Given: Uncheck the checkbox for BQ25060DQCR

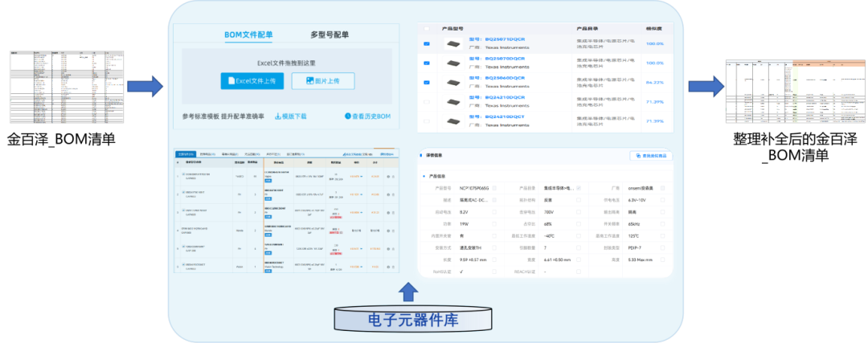Looking at the screenshot, I should tap(426, 83).
